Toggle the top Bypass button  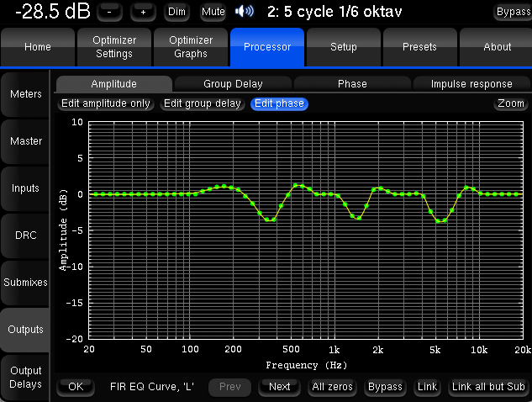[513, 12]
